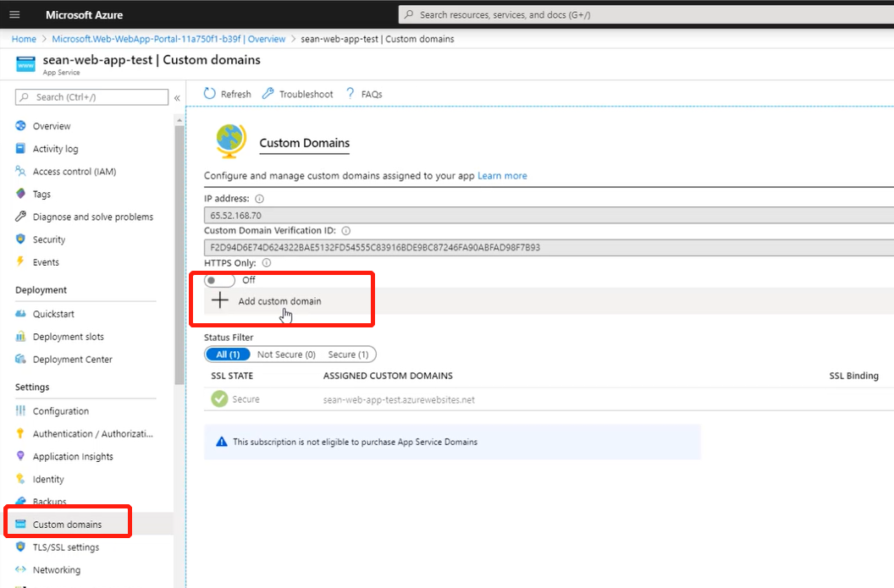The width and height of the screenshot is (894, 588).
Task: Click the Activity log icon
Action: pyautogui.click(x=20, y=149)
